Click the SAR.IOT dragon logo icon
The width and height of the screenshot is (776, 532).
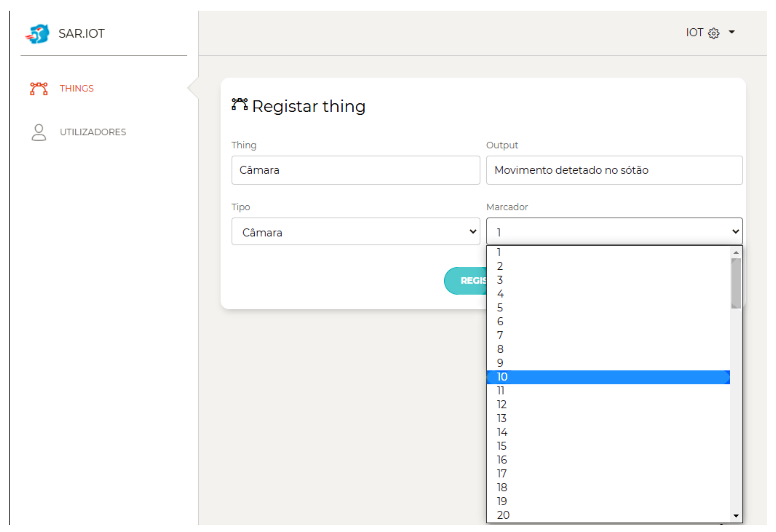tap(37, 34)
